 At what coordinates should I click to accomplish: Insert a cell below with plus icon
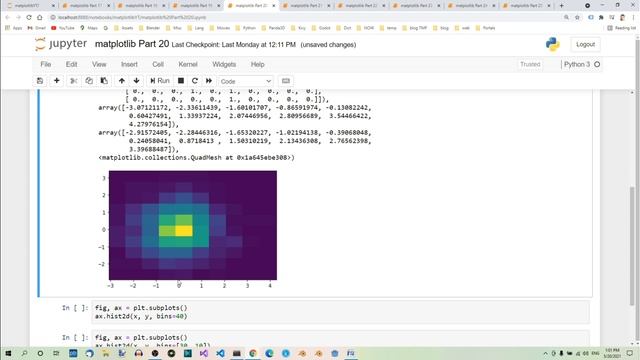point(56,81)
